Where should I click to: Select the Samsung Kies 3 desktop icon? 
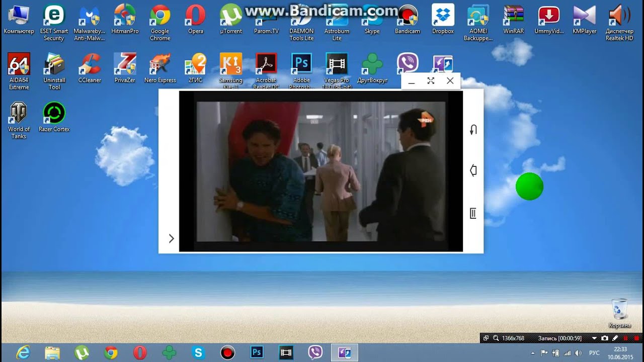(x=231, y=71)
